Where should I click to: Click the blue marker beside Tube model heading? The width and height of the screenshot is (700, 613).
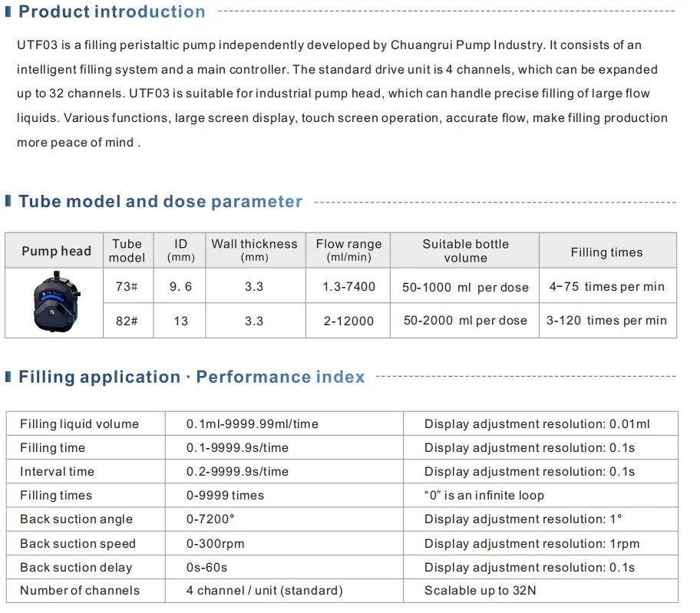[9, 201]
